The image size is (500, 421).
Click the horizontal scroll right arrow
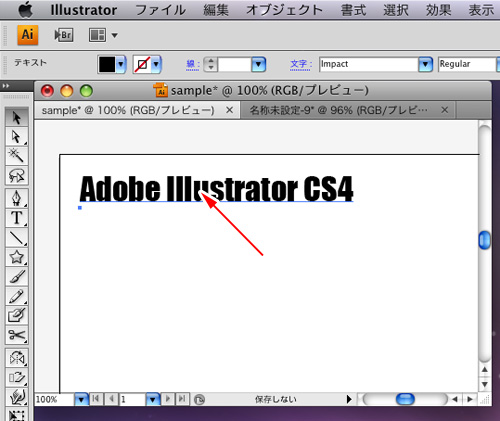(470, 399)
